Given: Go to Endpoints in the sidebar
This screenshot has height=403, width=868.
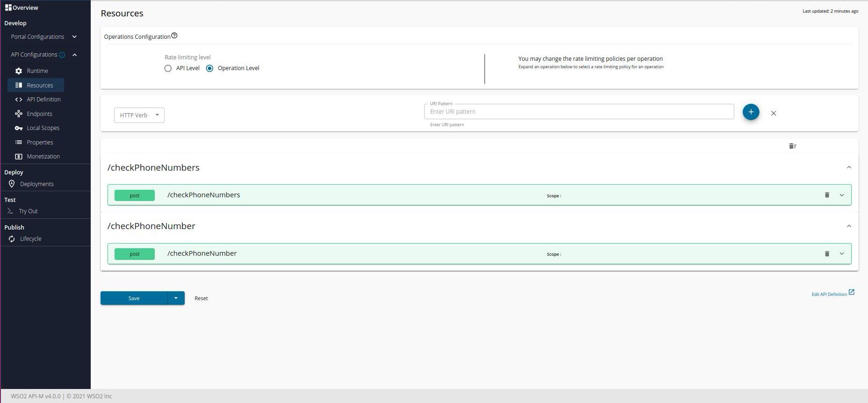Looking at the screenshot, I should tap(39, 114).
